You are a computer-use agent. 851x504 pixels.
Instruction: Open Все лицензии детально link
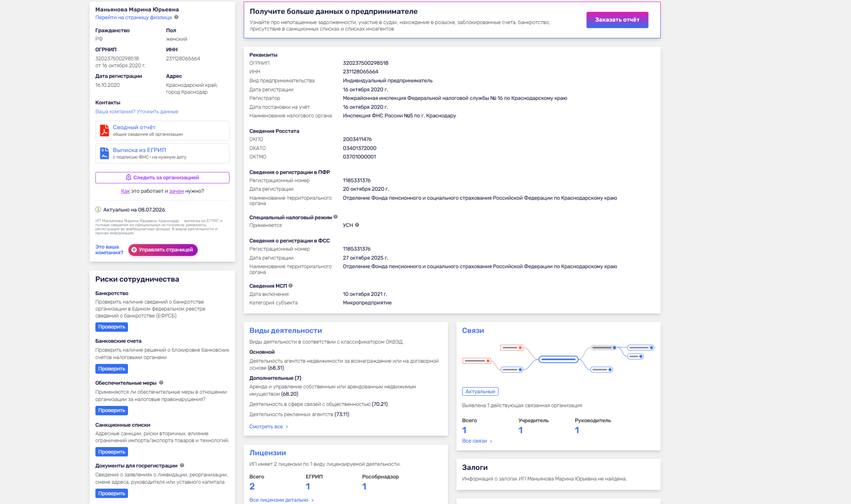pos(281,500)
